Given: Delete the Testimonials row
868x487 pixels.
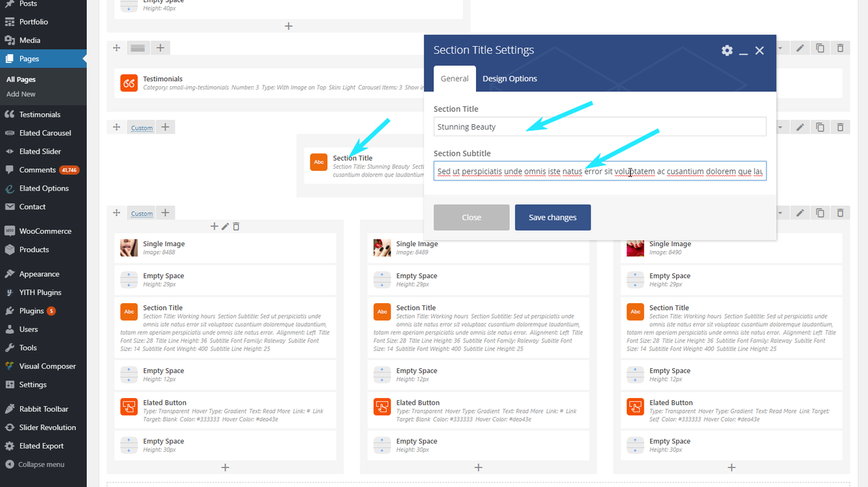Looking at the screenshot, I should click(x=840, y=48).
